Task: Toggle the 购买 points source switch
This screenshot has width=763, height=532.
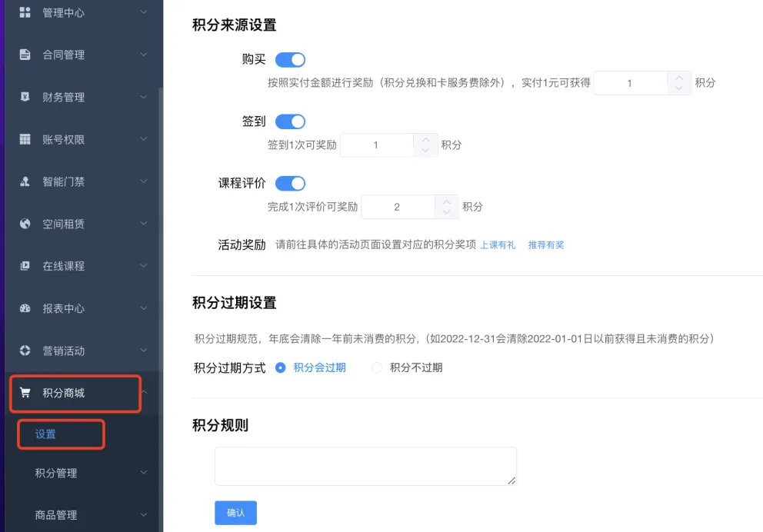Action: (290, 60)
